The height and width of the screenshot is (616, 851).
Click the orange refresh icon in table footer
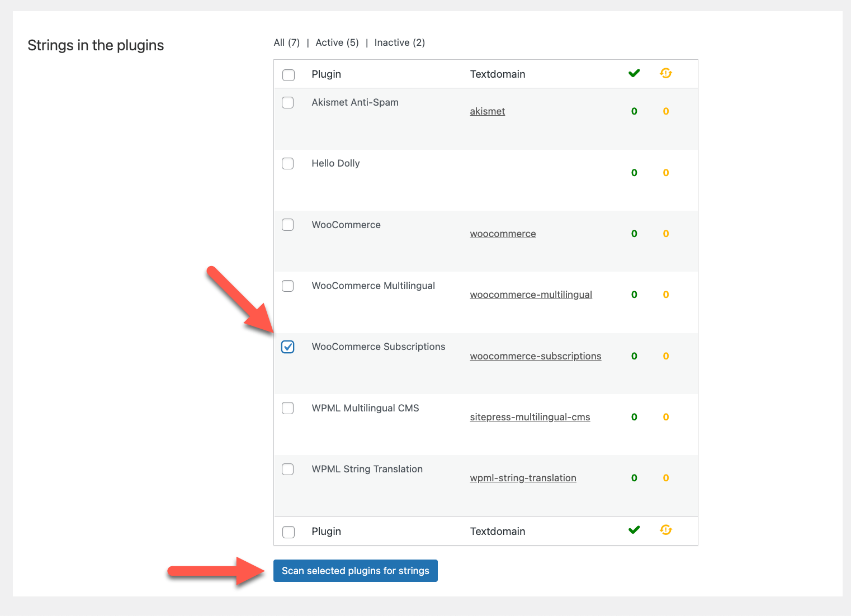[666, 530]
